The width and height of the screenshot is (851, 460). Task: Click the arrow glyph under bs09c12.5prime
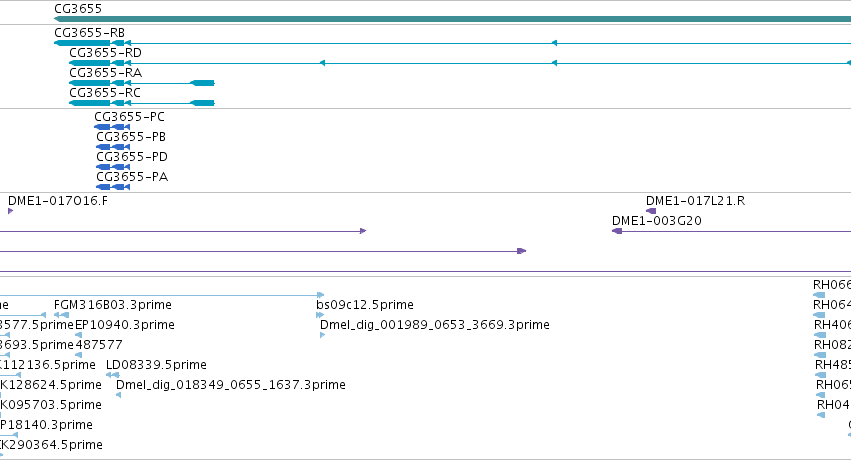click(x=320, y=315)
